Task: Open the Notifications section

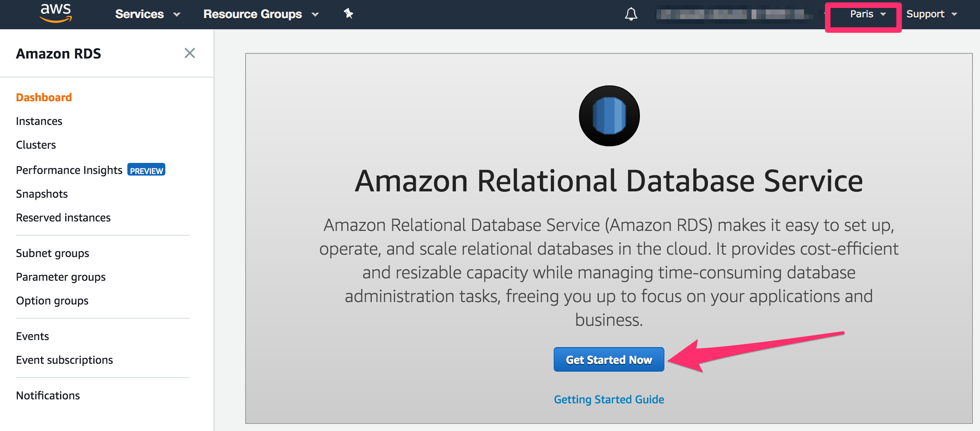Action: click(47, 395)
